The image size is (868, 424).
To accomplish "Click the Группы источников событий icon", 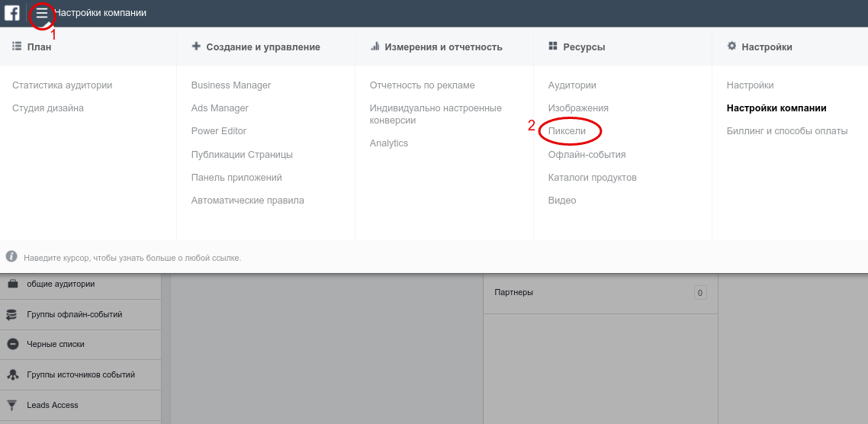I will pyautogui.click(x=12, y=374).
